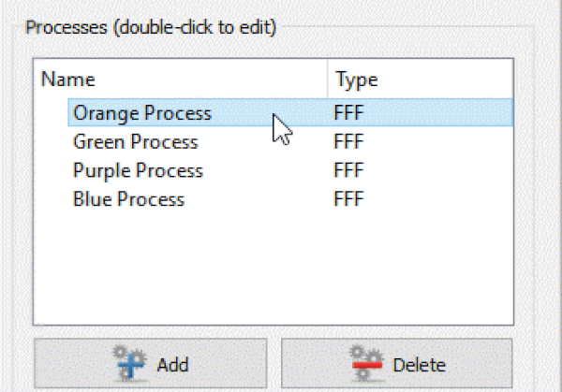Click FFF type of Blue Process
Viewport: 562px width, 392px height.
tap(348, 198)
